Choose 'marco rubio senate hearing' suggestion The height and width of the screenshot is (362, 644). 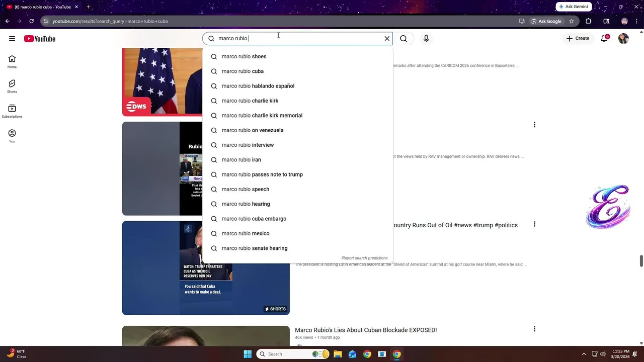297,248
